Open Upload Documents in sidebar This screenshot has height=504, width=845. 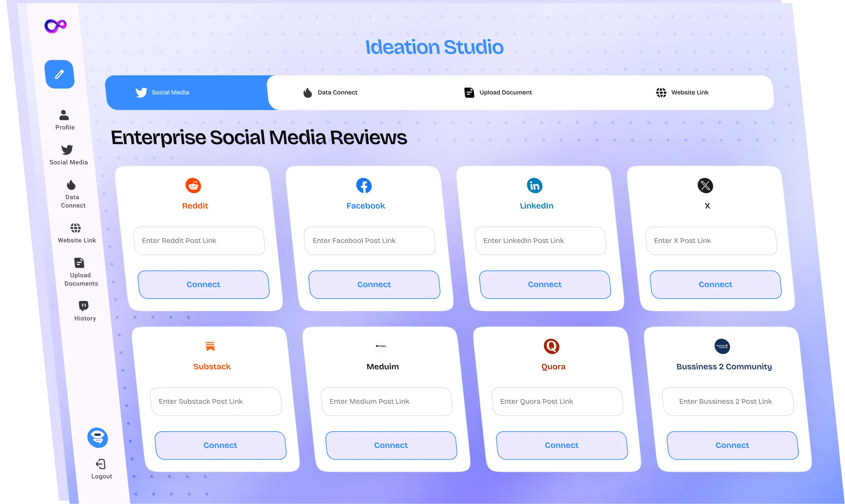point(80,272)
